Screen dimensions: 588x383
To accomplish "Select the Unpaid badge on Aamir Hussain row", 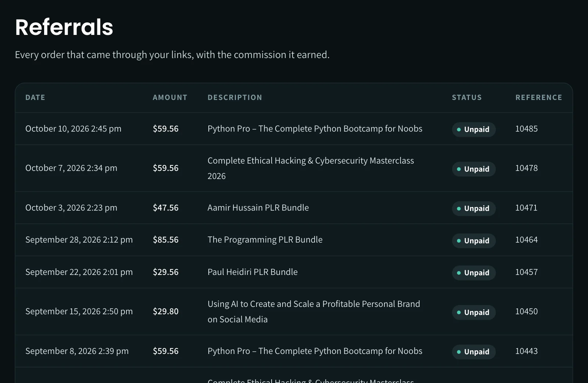I will 474,208.
